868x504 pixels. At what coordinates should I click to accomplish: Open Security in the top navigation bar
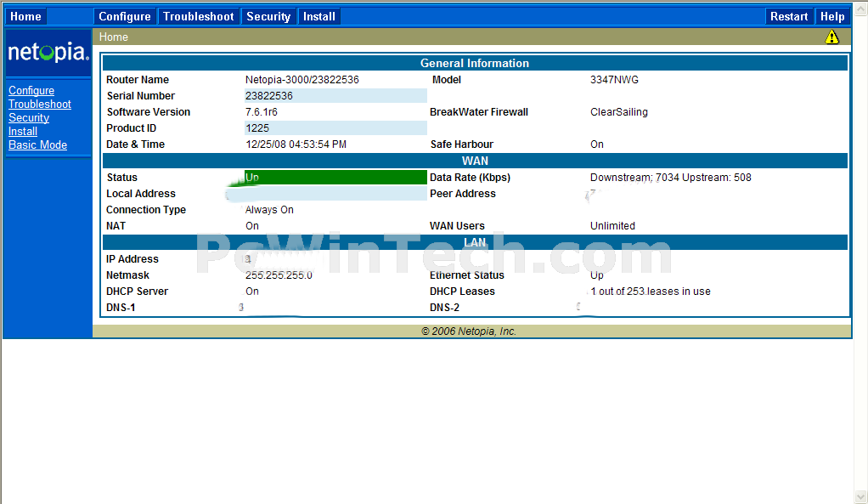click(x=268, y=17)
